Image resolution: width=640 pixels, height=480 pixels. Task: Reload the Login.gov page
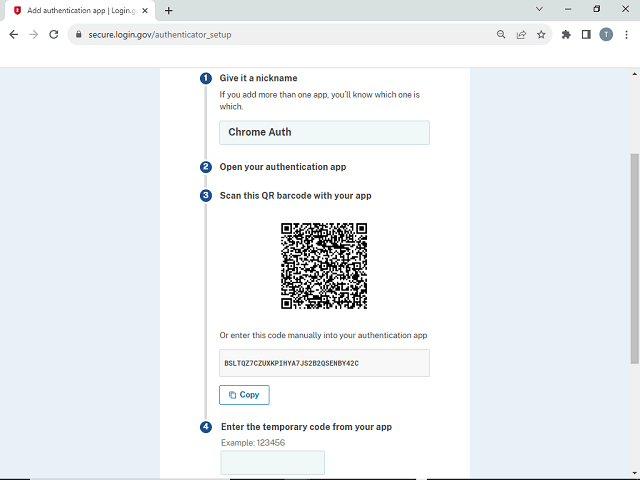tap(54, 35)
